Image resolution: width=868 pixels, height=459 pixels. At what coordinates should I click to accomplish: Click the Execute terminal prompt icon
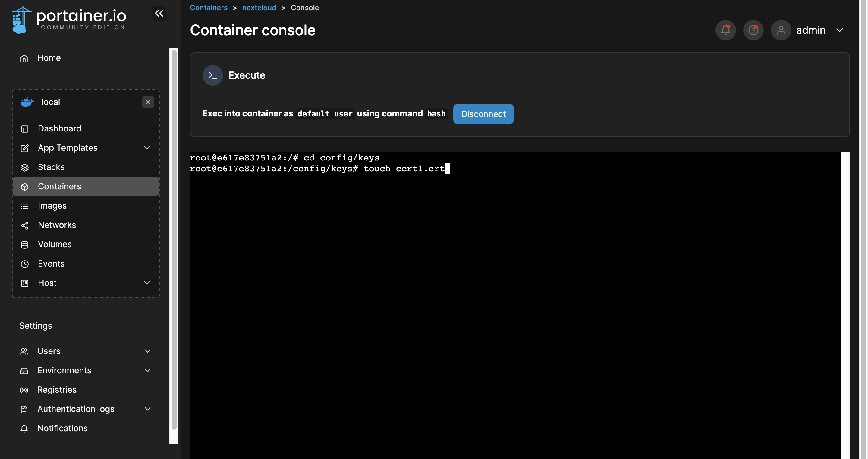pyautogui.click(x=212, y=75)
